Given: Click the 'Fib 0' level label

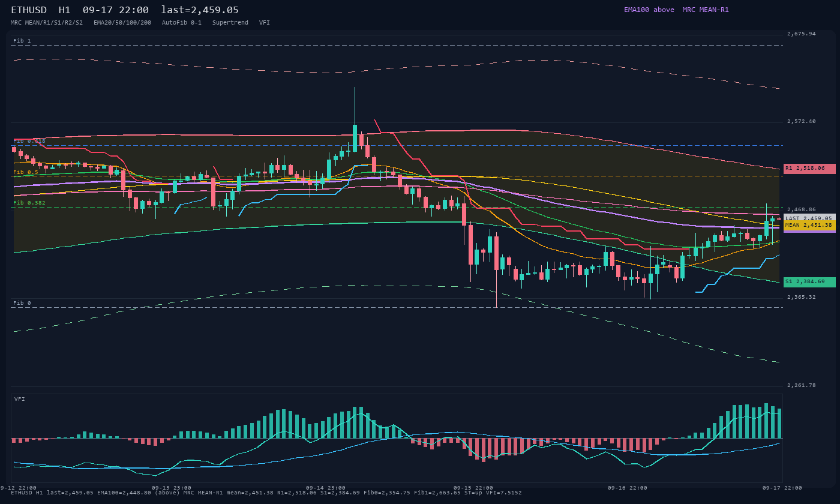Looking at the screenshot, I should [x=22, y=303].
